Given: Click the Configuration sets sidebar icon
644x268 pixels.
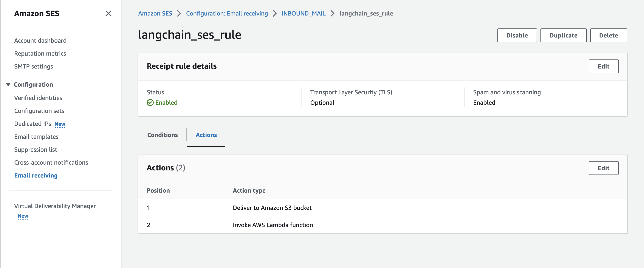Looking at the screenshot, I should point(39,111).
